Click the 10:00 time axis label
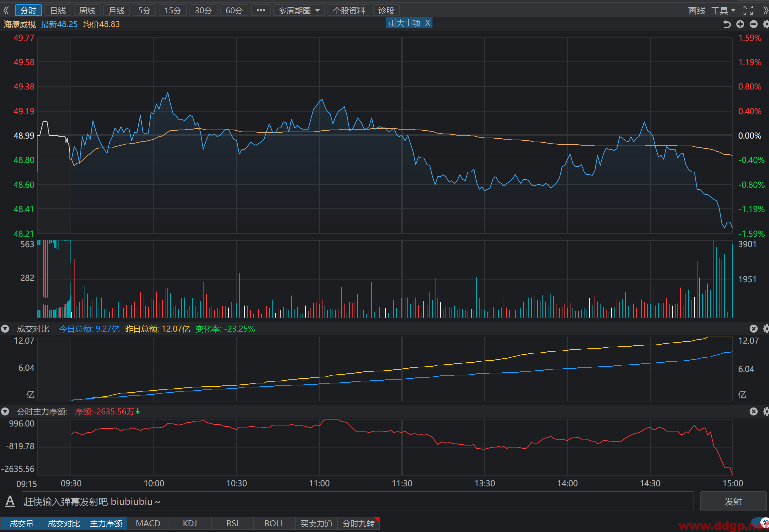Image resolution: width=769 pixels, height=532 pixels. tap(154, 483)
